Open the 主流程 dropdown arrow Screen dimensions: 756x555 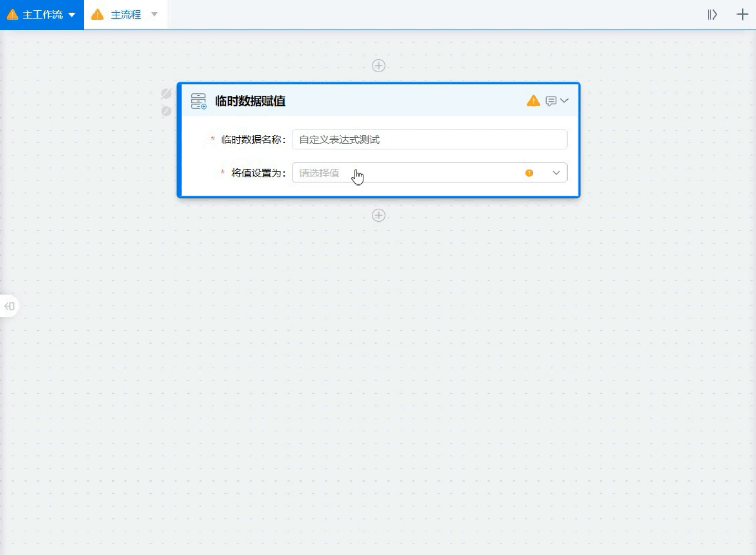click(x=154, y=14)
